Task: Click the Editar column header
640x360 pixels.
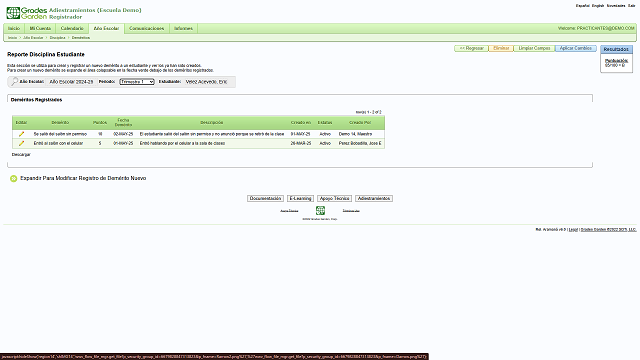Action: 21,122
